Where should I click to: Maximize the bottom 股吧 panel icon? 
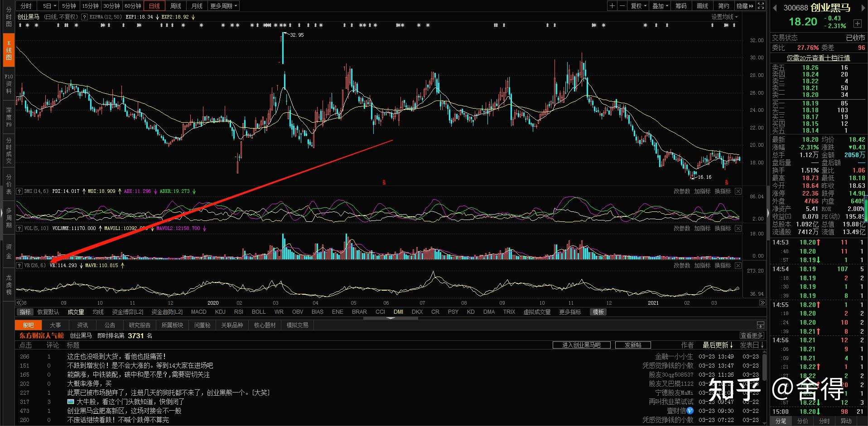(x=760, y=325)
